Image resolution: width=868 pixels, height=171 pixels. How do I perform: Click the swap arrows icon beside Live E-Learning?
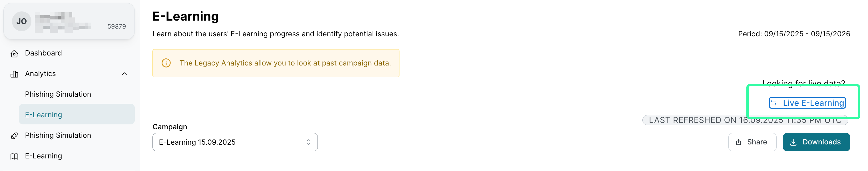[774, 103]
